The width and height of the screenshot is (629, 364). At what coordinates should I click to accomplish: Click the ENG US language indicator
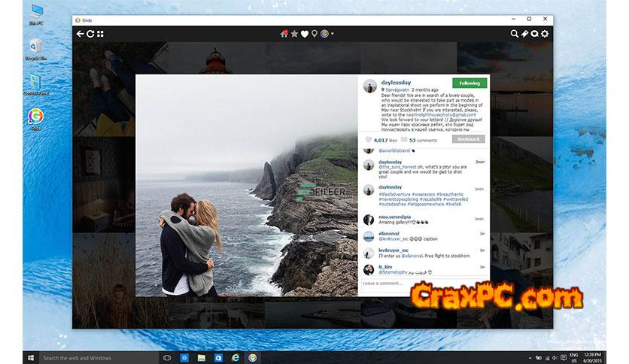click(x=574, y=357)
